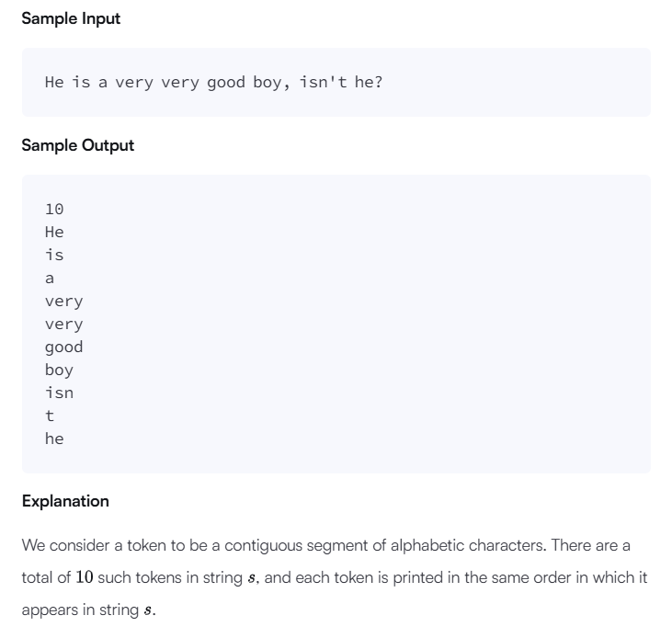Click the second "very" line in the sample output
The image size is (672, 638).
coord(63,324)
